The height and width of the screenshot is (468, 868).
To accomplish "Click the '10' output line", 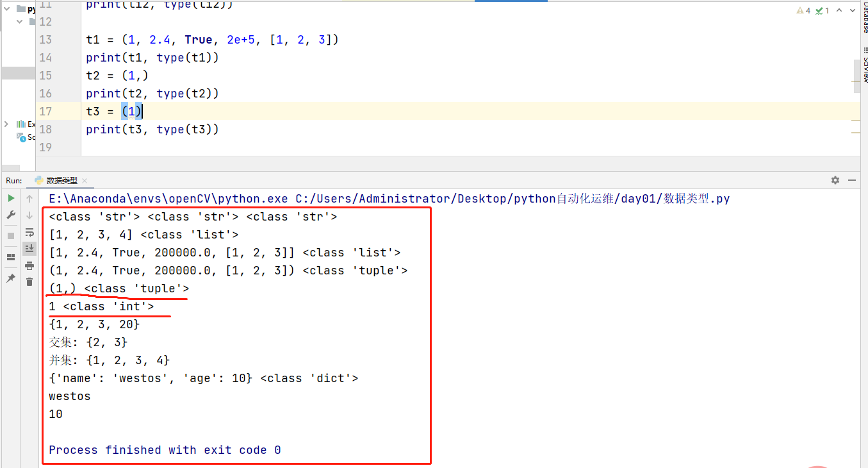I will tap(56, 414).
